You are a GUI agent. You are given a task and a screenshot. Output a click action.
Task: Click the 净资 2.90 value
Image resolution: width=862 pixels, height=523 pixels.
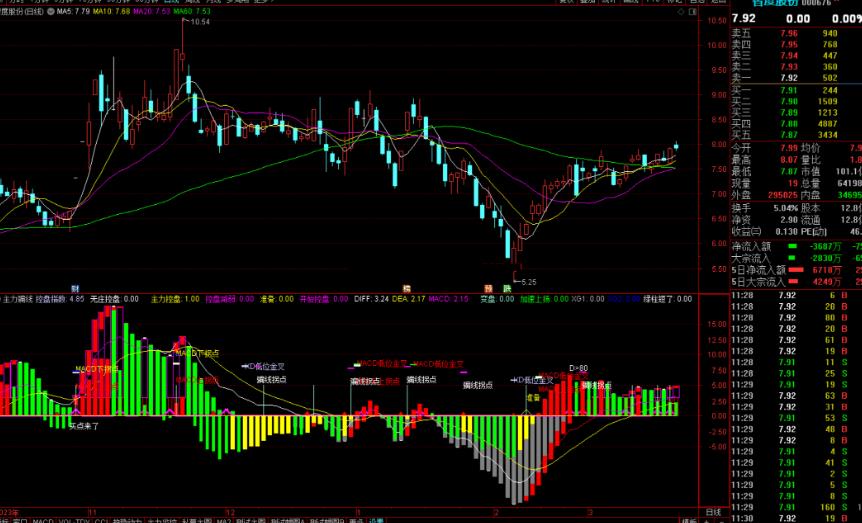[x=789, y=220]
